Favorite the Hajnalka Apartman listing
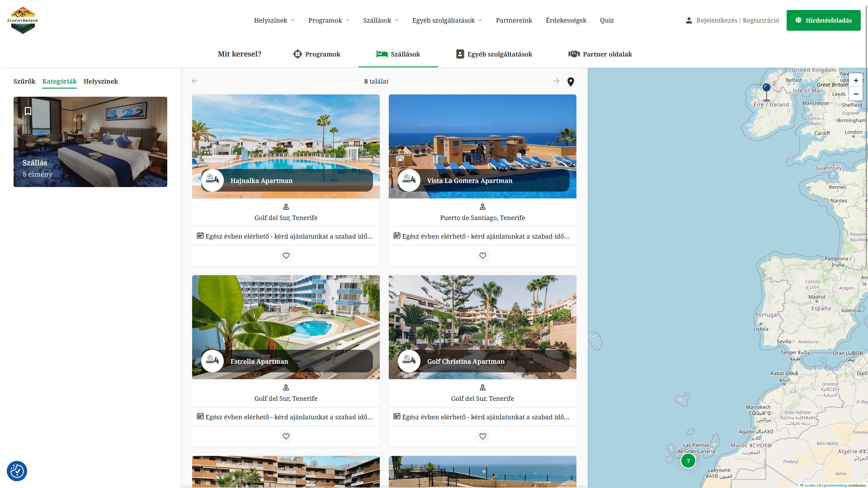 [x=286, y=256]
